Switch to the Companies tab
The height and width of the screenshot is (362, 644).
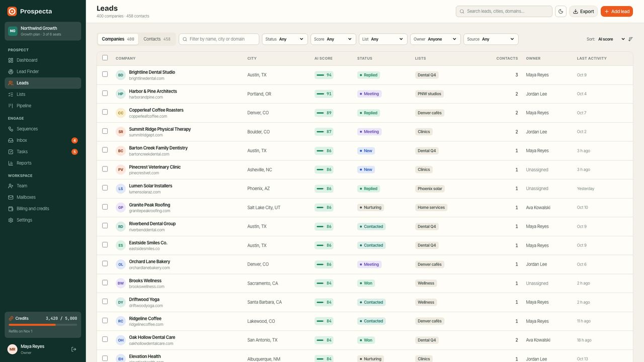(x=118, y=39)
